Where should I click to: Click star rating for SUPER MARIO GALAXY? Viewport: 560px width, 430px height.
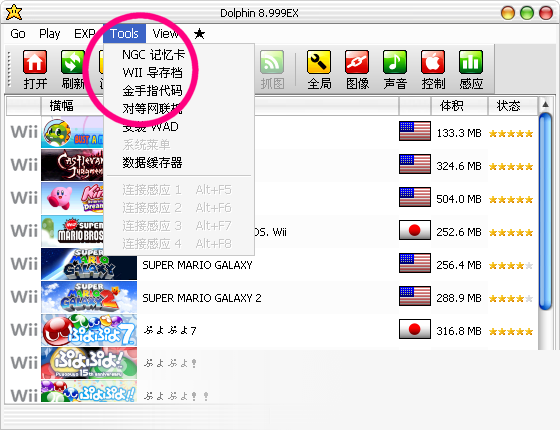[511, 265]
